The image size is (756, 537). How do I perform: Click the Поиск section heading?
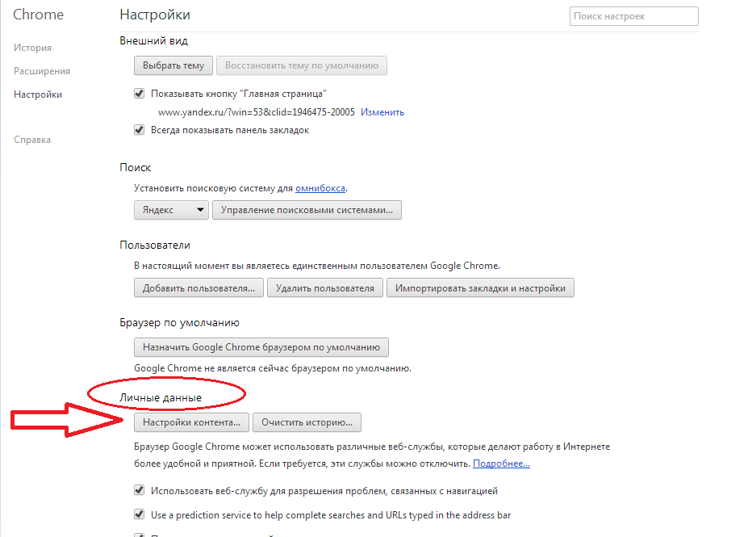136,167
